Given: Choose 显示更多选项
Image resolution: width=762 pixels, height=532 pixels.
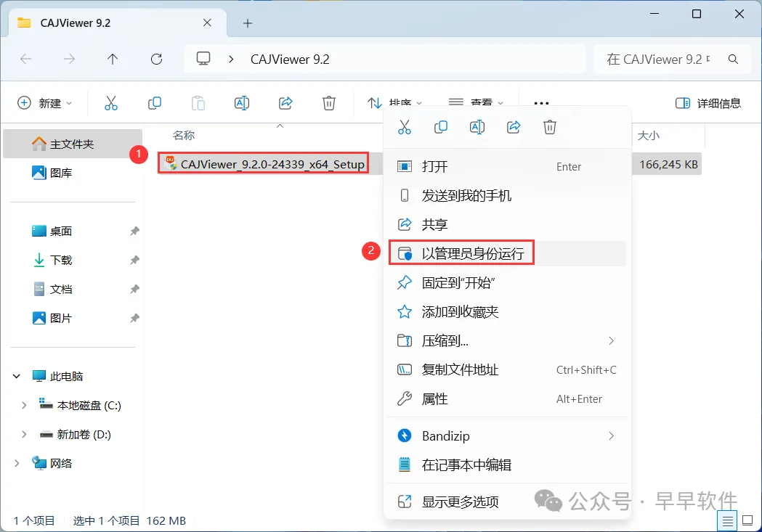Looking at the screenshot, I should coord(507,502).
